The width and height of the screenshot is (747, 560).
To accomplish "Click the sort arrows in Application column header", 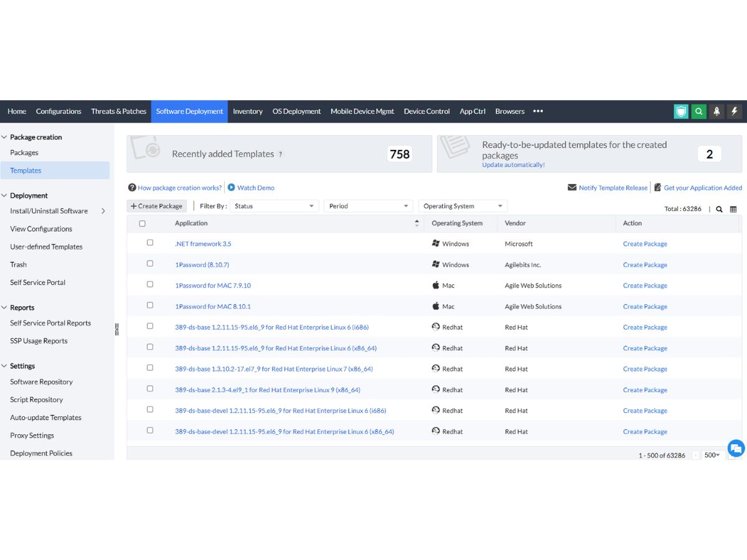I will pyautogui.click(x=416, y=223).
